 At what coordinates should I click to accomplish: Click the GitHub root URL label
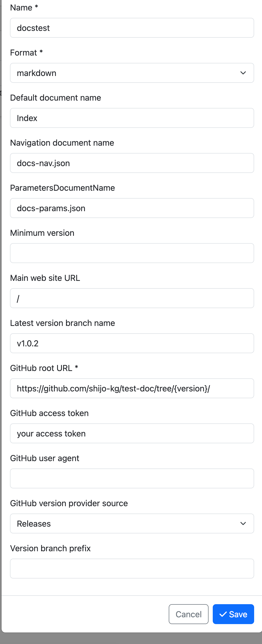(x=41, y=368)
